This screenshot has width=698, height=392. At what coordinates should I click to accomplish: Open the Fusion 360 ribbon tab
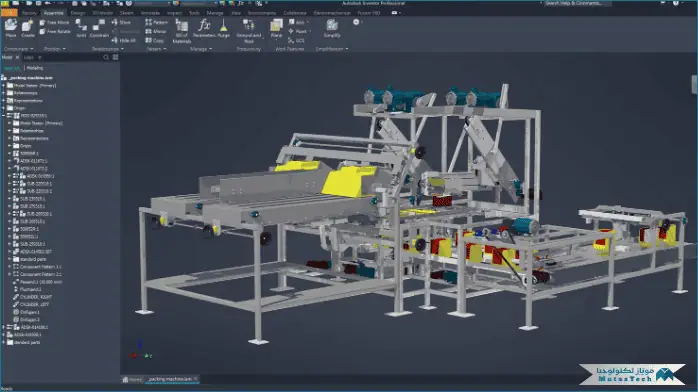[x=369, y=13]
